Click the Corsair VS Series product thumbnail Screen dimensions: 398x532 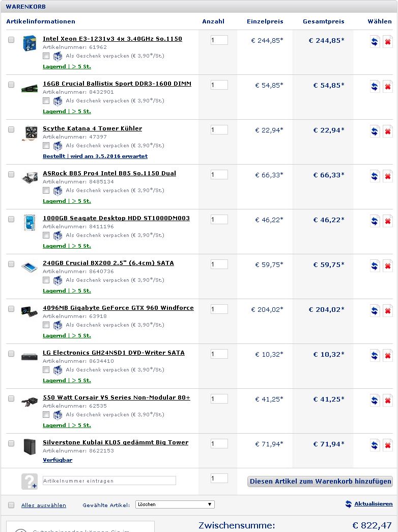click(x=30, y=402)
